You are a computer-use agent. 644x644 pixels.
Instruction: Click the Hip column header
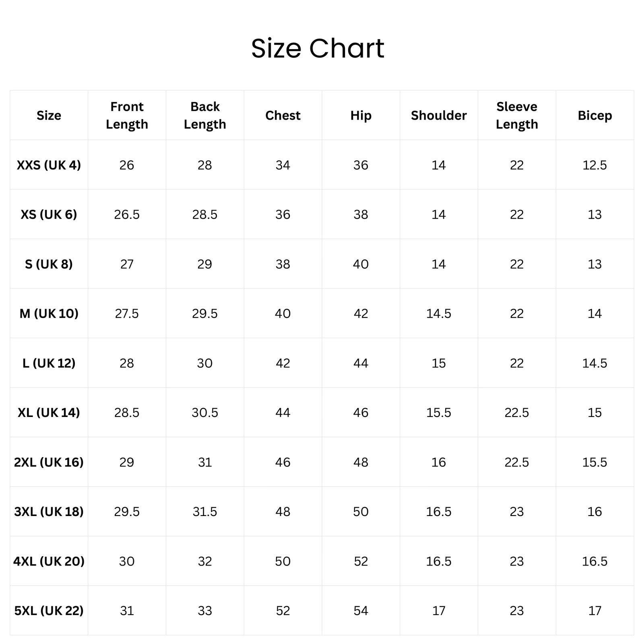pyautogui.click(x=361, y=116)
